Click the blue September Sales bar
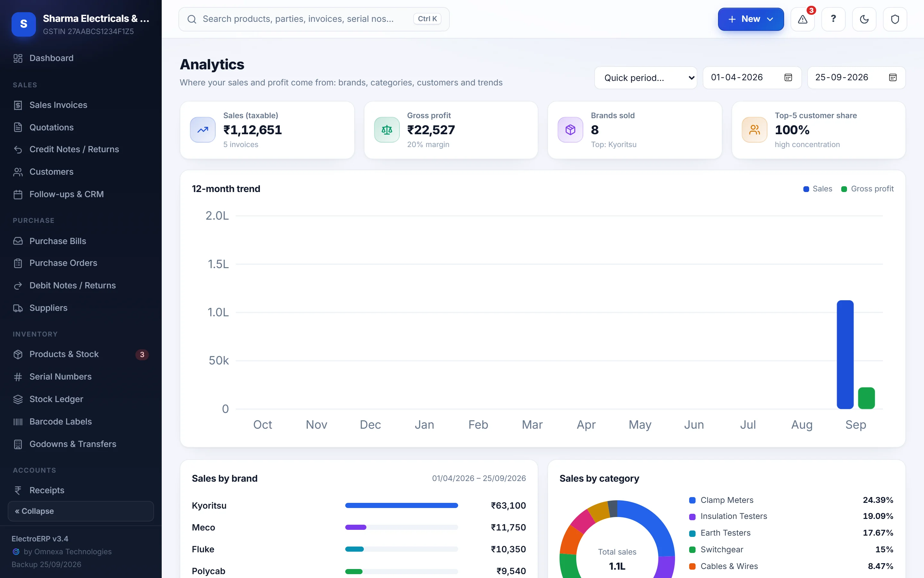 [845, 355]
